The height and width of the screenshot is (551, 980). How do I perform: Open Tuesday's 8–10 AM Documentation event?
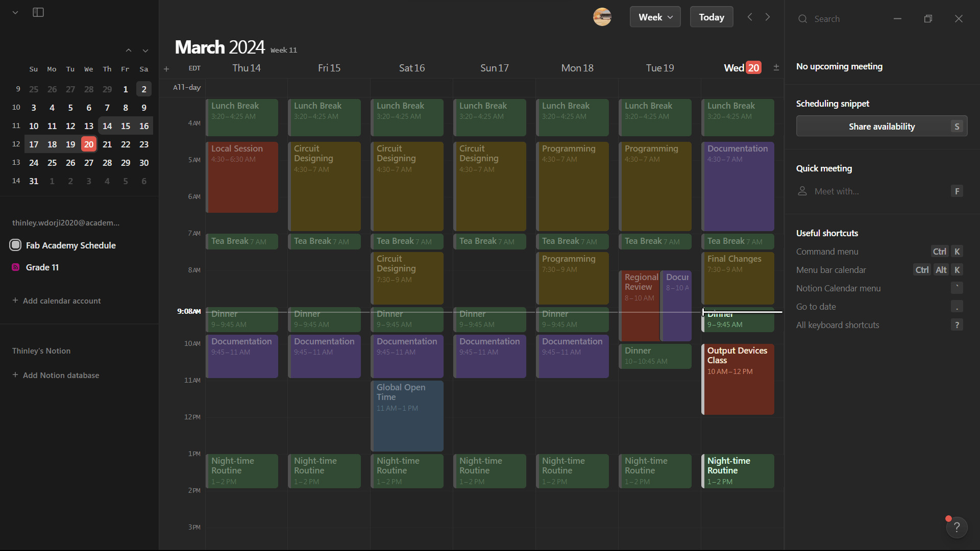coord(677,306)
